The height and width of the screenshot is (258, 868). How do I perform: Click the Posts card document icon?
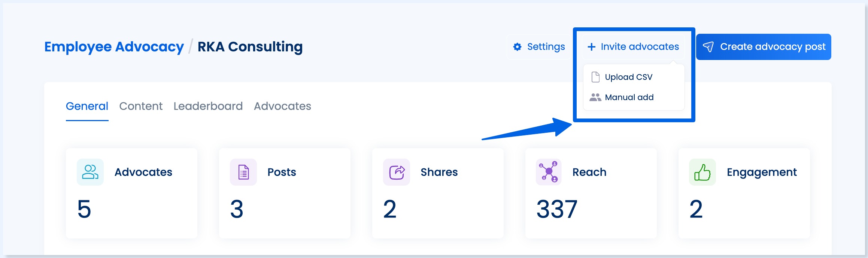pyautogui.click(x=243, y=172)
